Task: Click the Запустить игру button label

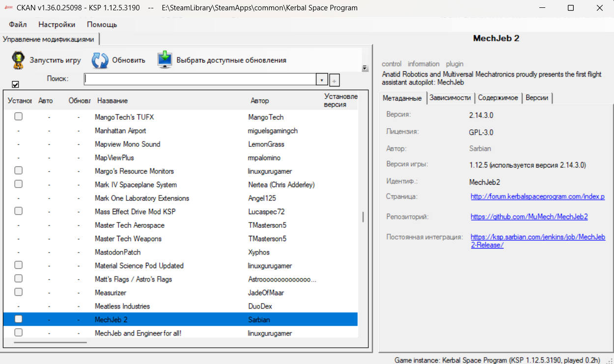Action: [x=56, y=60]
